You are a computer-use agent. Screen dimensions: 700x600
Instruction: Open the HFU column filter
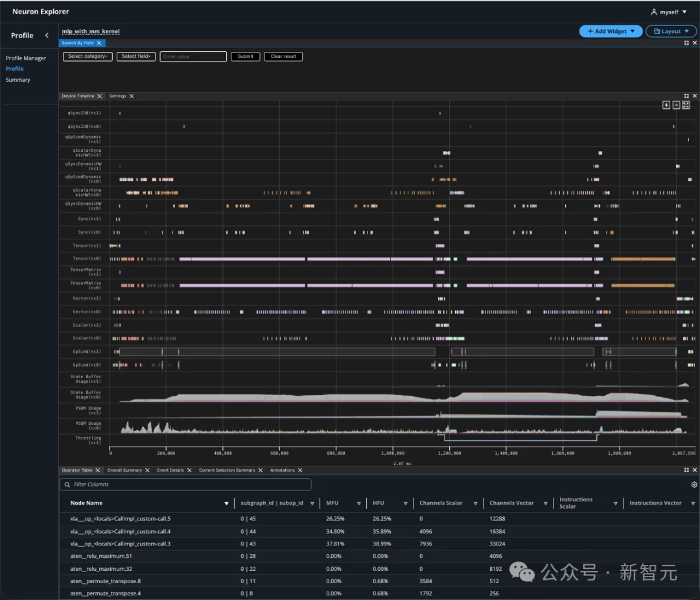pos(405,503)
